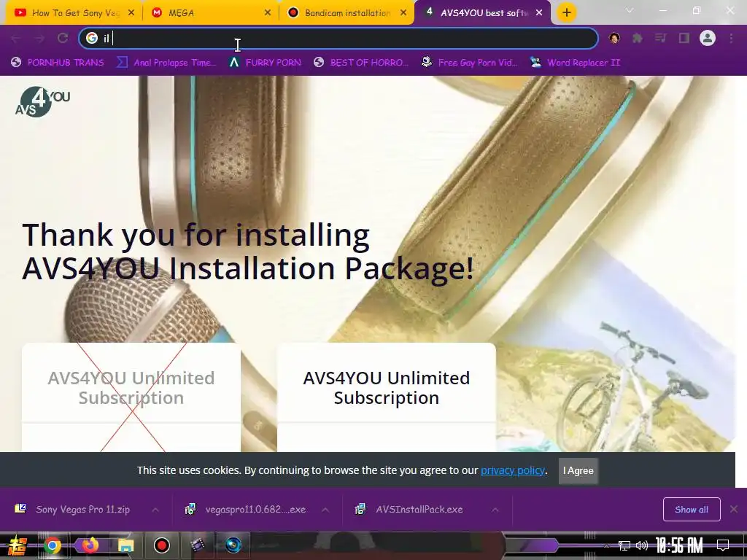
Task: Reload the current page
Action: coord(63,38)
